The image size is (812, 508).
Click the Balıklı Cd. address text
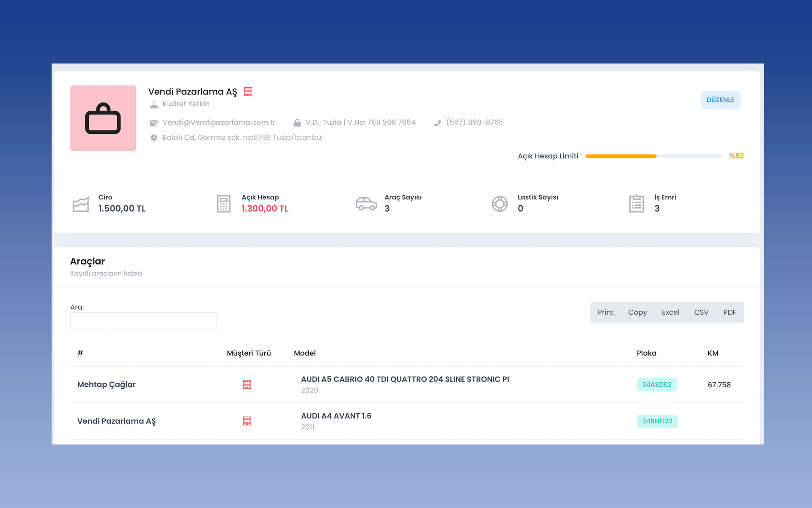[242, 138]
